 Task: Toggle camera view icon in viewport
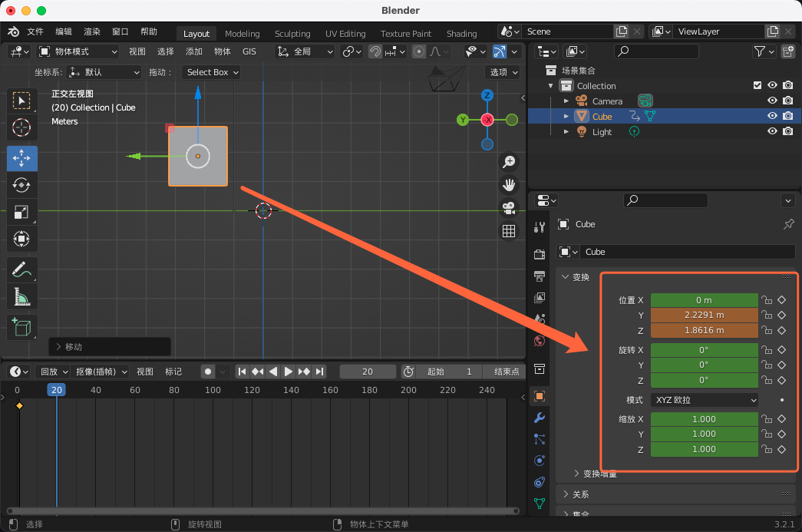509,208
